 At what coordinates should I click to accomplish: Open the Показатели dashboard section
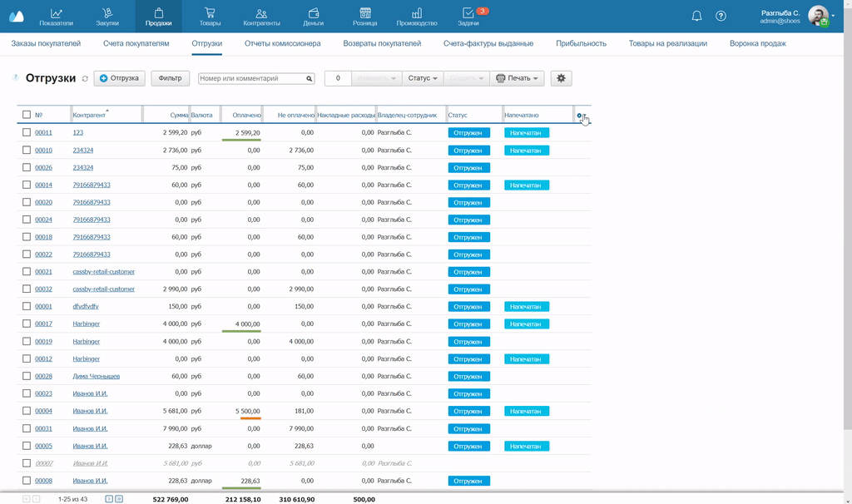56,17
